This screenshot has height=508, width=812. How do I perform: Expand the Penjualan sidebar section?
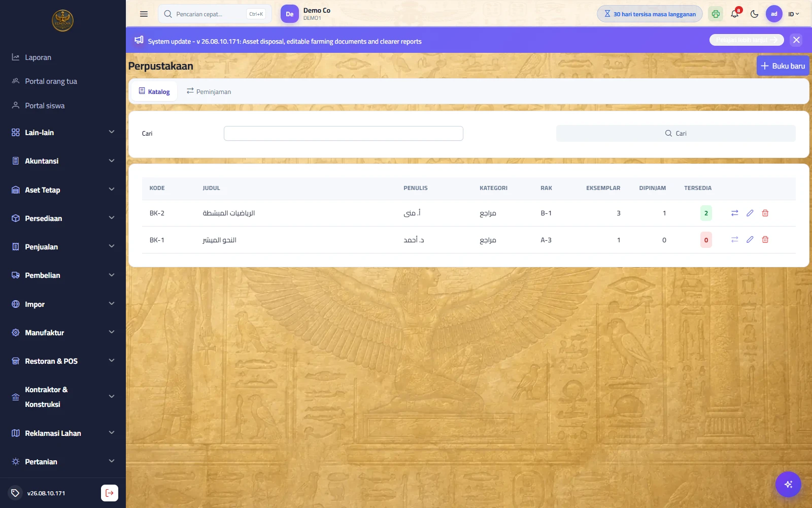pos(63,247)
